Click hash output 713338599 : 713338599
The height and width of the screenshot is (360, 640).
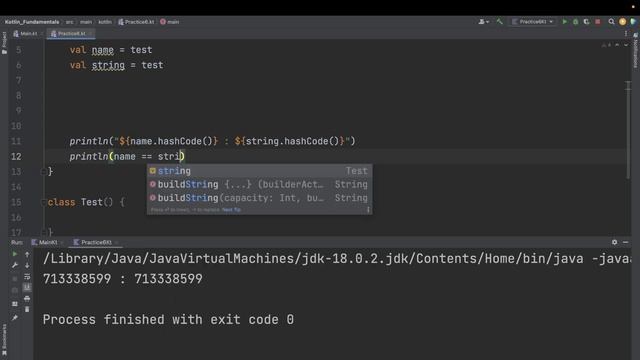click(122, 279)
